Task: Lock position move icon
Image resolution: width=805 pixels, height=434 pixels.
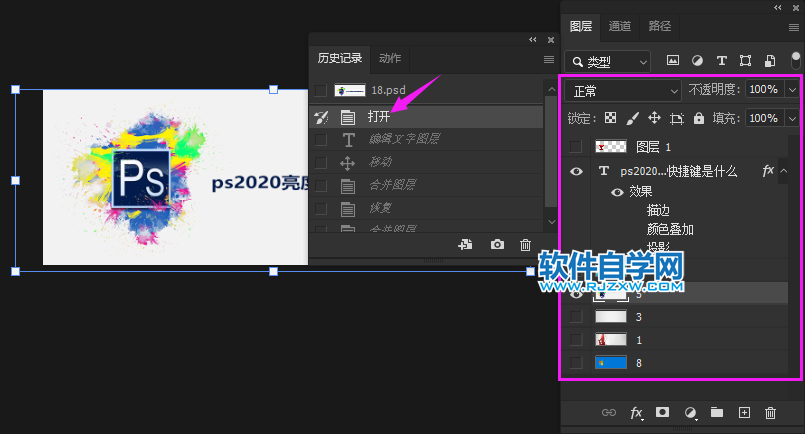Action: pyautogui.click(x=654, y=118)
